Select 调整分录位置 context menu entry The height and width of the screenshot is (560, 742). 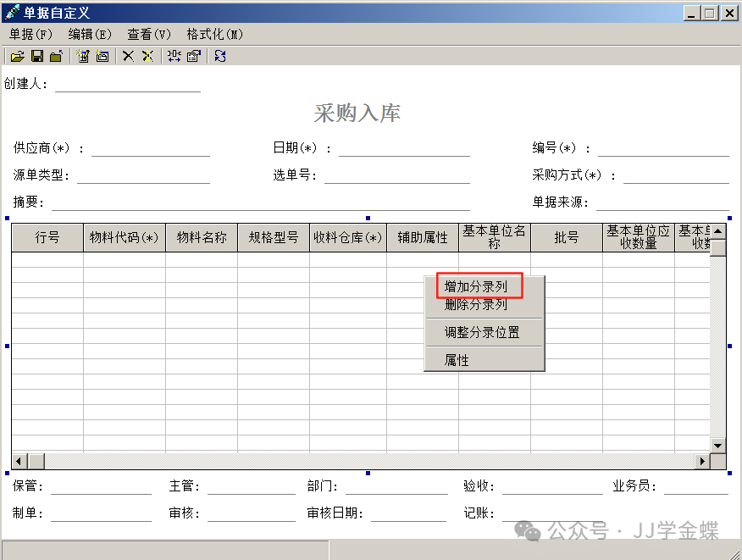click(482, 332)
